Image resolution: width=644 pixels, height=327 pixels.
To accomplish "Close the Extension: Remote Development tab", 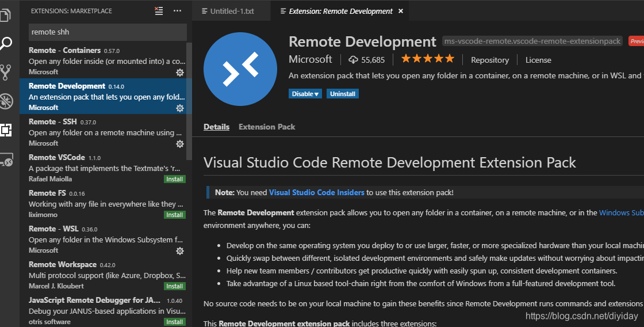I will [401, 11].
